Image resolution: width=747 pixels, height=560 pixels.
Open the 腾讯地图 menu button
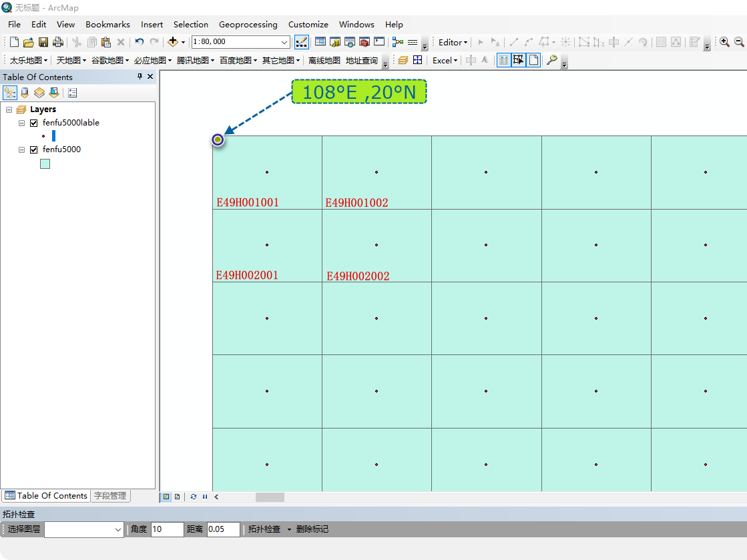[x=196, y=61]
